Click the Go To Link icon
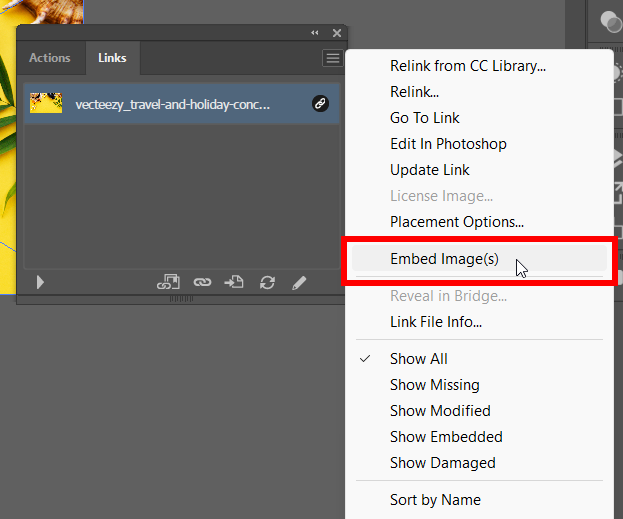The height and width of the screenshot is (519, 623). click(x=234, y=283)
